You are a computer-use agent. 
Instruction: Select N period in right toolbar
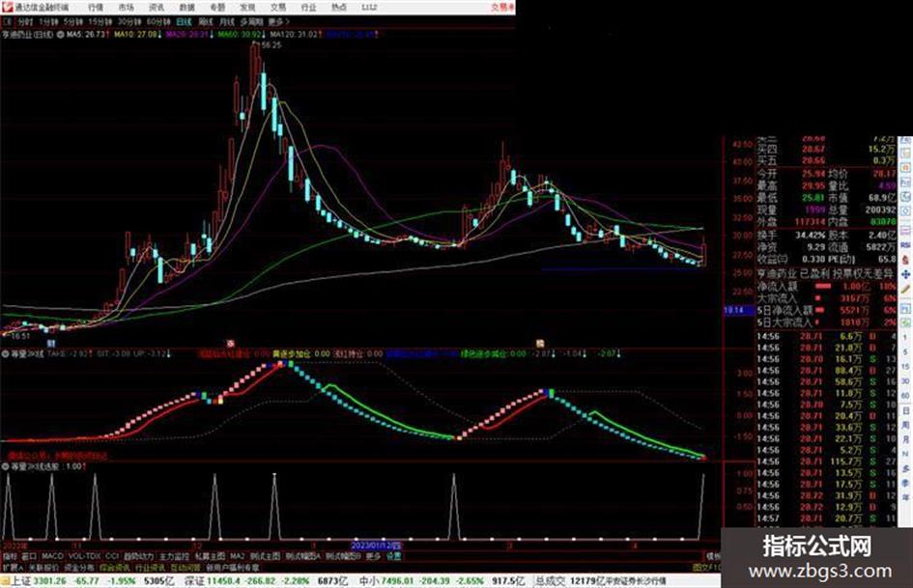pyautogui.click(x=905, y=454)
